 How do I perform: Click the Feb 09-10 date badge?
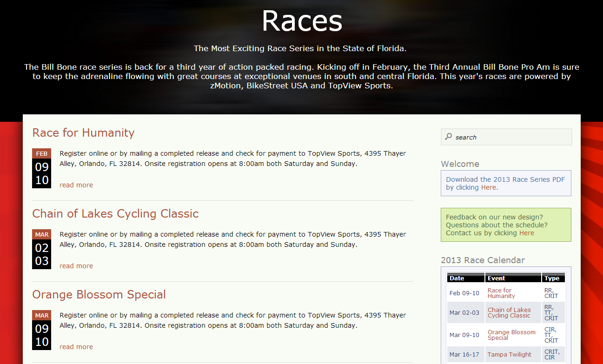[41, 168]
